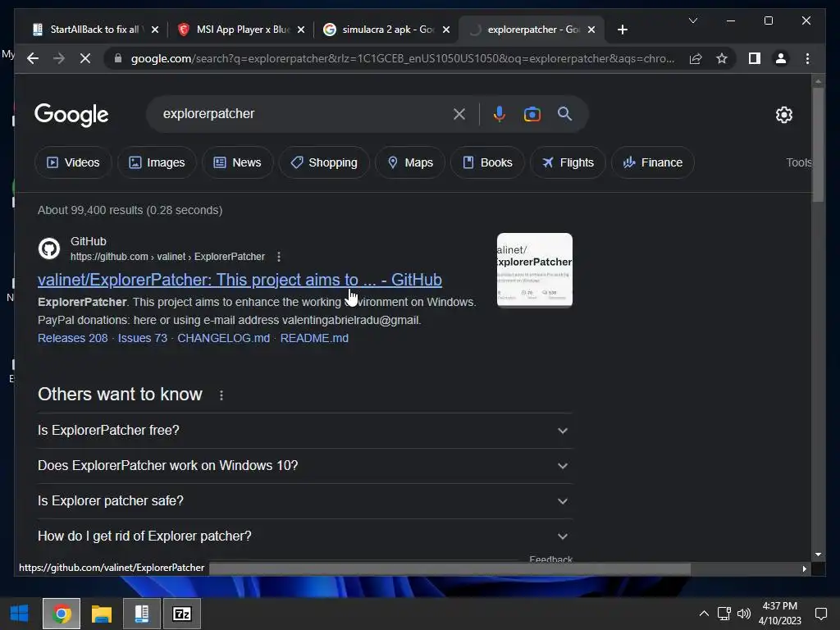The width and height of the screenshot is (840, 630).
Task: Send Feedback on Others want to know
Action: pyautogui.click(x=550, y=559)
